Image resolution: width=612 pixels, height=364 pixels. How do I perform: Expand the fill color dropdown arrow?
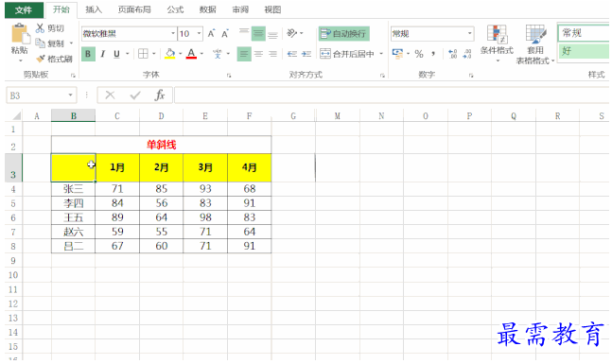click(181, 54)
